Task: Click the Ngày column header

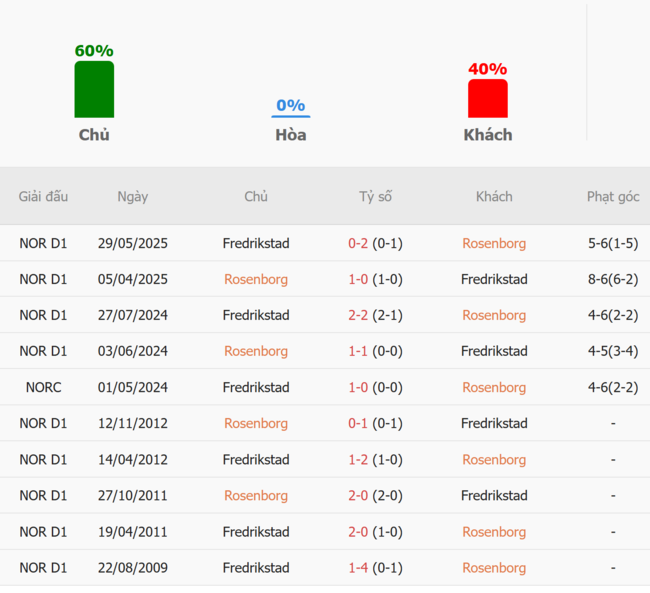Action: click(133, 196)
